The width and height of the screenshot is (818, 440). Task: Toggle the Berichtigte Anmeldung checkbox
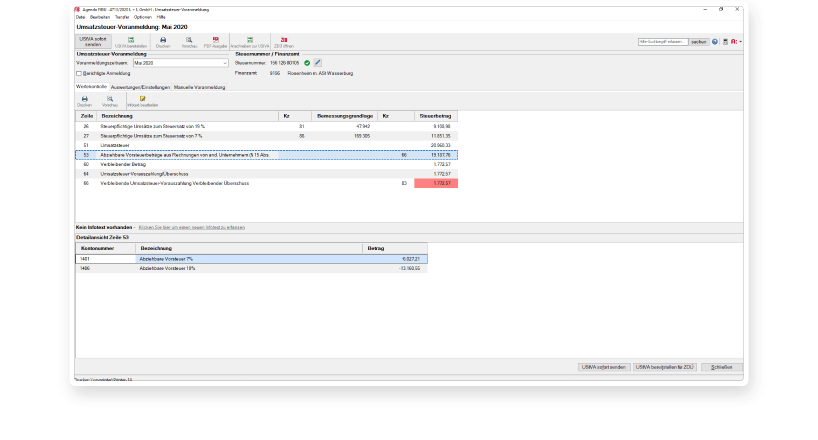click(80, 73)
